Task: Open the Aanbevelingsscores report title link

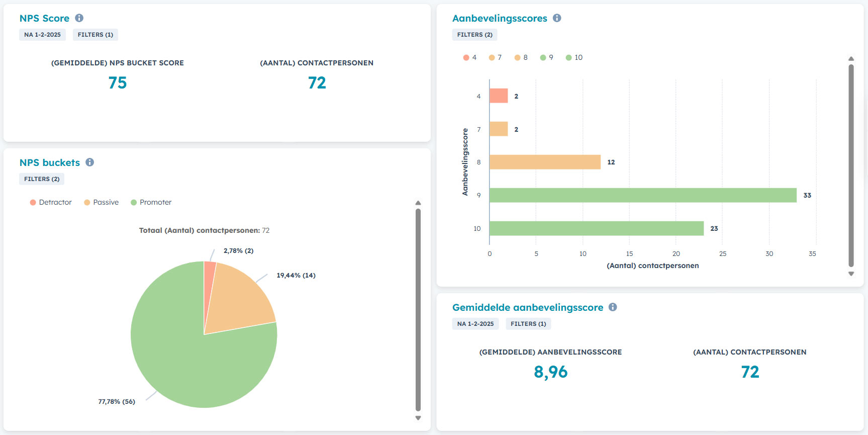Action: [x=500, y=18]
